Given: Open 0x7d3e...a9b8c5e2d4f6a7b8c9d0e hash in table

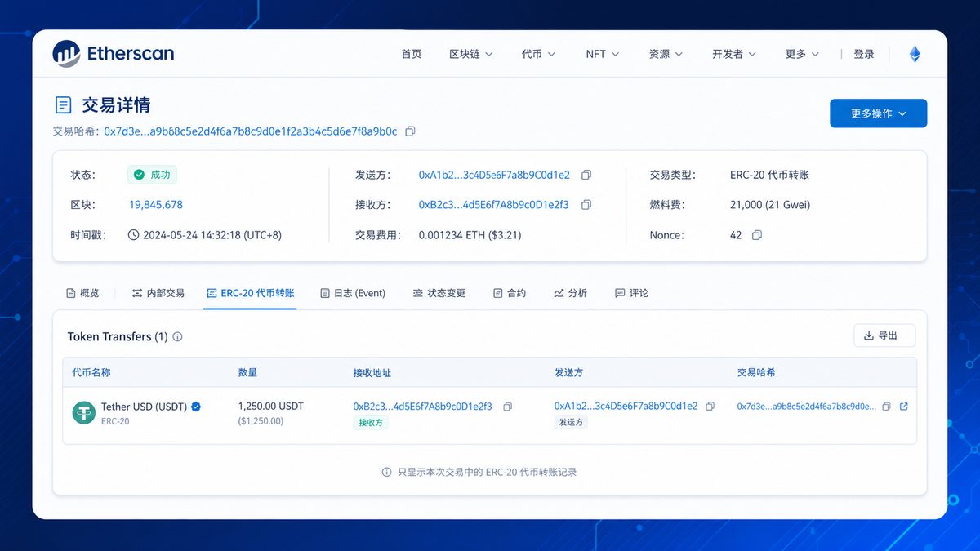Looking at the screenshot, I should [807, 407].
